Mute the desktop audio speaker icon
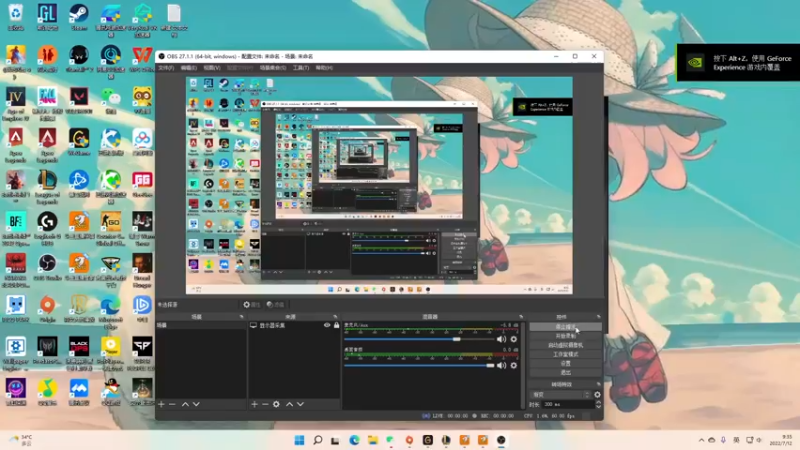This screenshot has width=800, height=450. click(502, 365)
